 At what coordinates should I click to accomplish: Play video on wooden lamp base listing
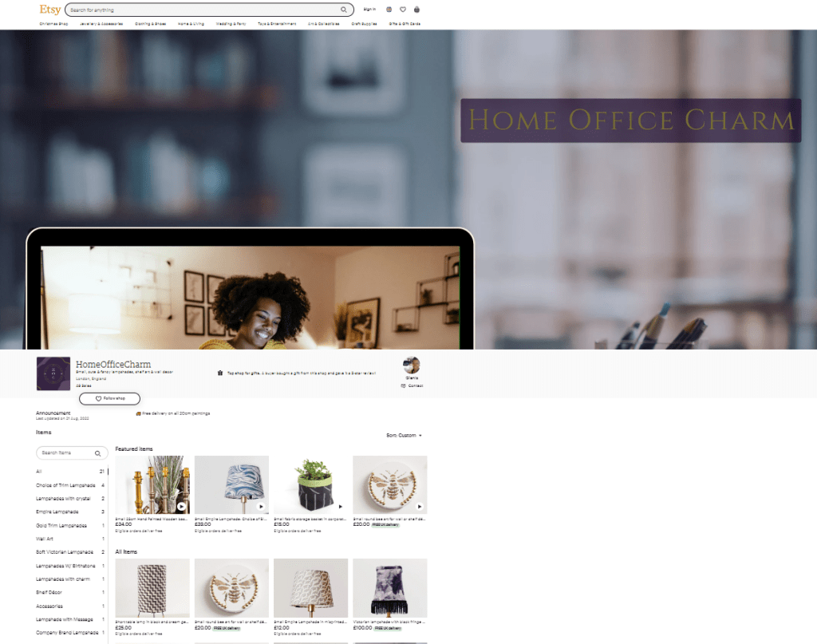(x=181, y=506)
